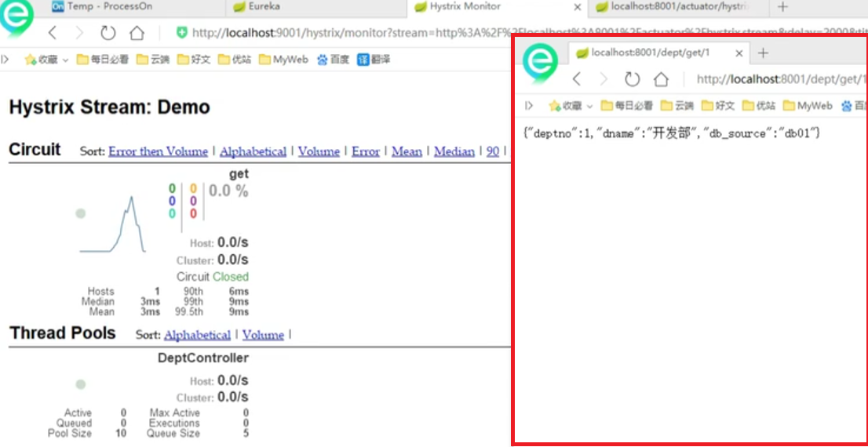Click the JSON response text with deptno
This screenshot has width=868, height=447.
[671, 133]
